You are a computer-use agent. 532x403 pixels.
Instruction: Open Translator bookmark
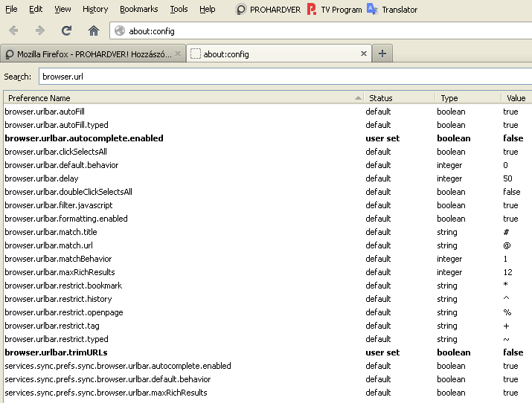(x=392, y=10)
